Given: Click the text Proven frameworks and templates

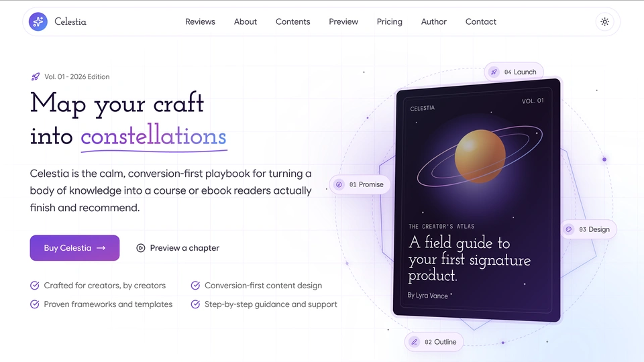Looking at the screenshot, I should coord(108,304).
